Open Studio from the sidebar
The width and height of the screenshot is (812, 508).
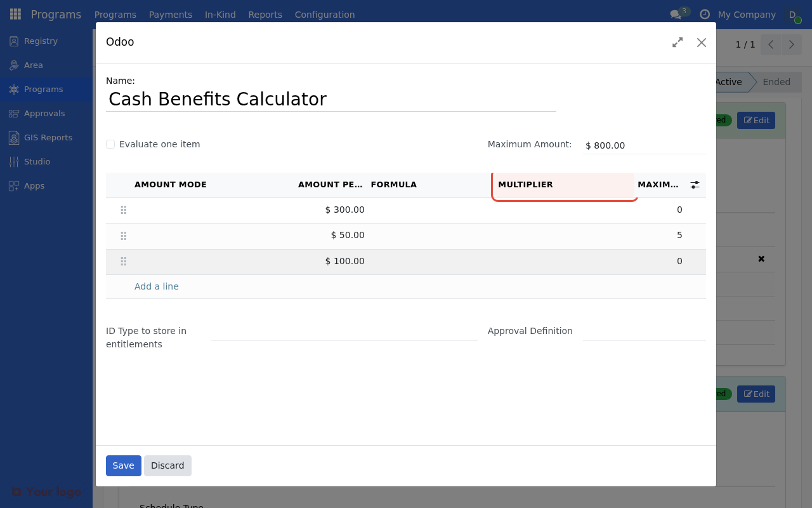[36, 161]
